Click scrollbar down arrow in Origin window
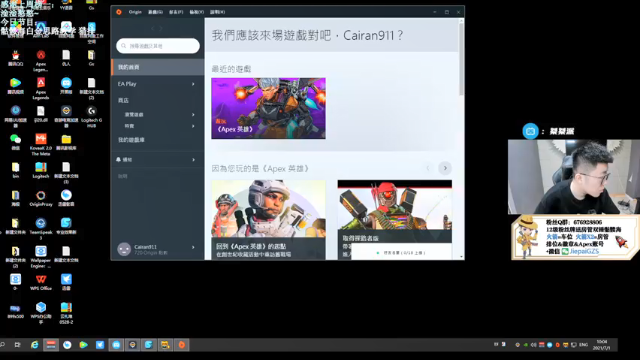 pyautogui.click(x=461, y=257)
